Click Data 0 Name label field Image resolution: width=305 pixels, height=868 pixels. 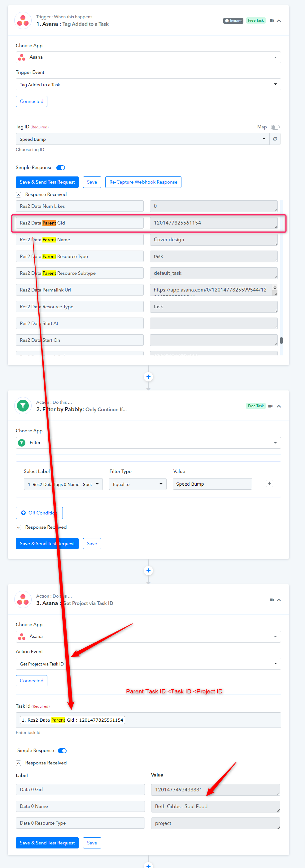[x=81, y=806]
